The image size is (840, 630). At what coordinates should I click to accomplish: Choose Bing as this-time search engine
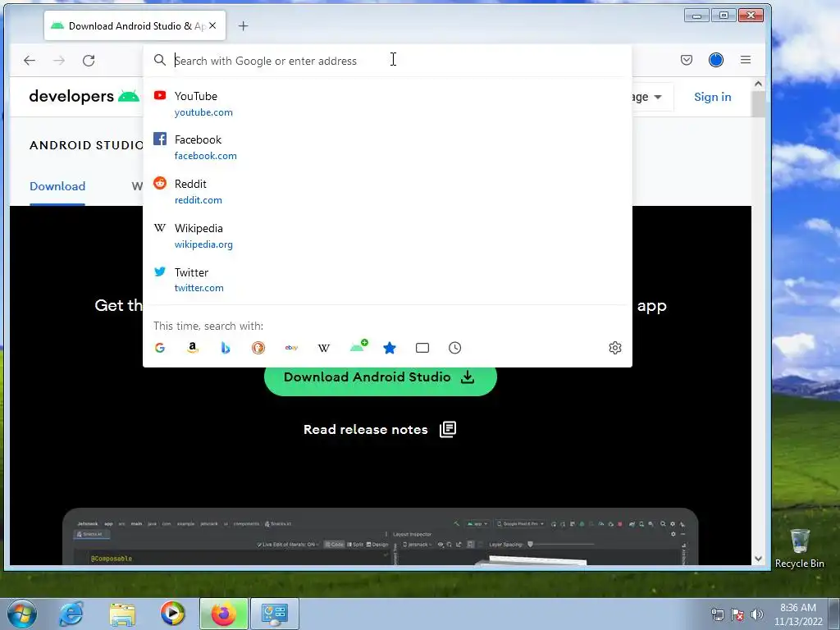pyautogui.click(x=226, y=348)
